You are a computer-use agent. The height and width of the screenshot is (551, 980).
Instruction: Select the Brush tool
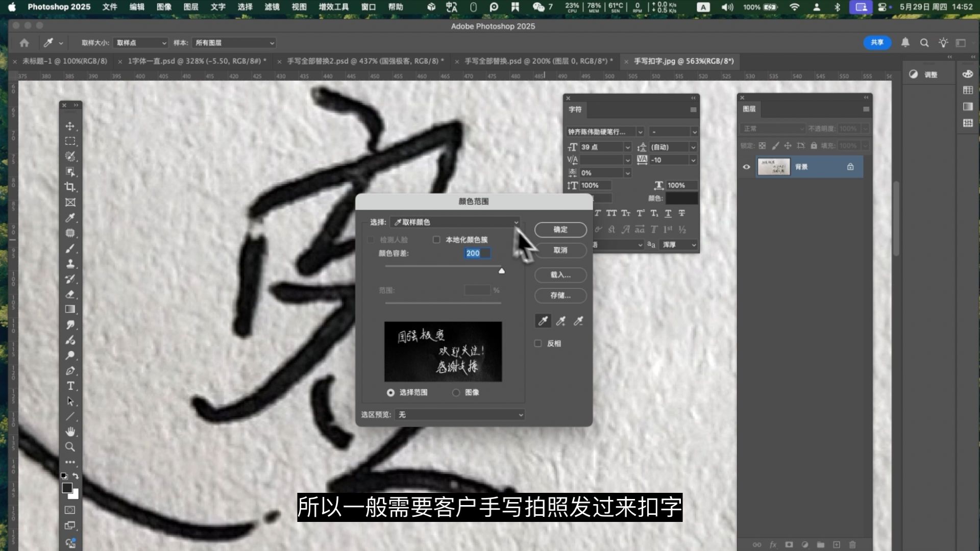pos(70,248)
